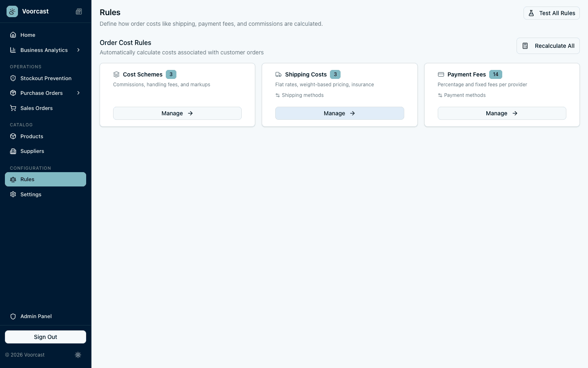This screenshot has height=368, width=588.
Task: Toggle the light/dark theme sun icon
Action: pyautogui.click(x=78, y=355)
